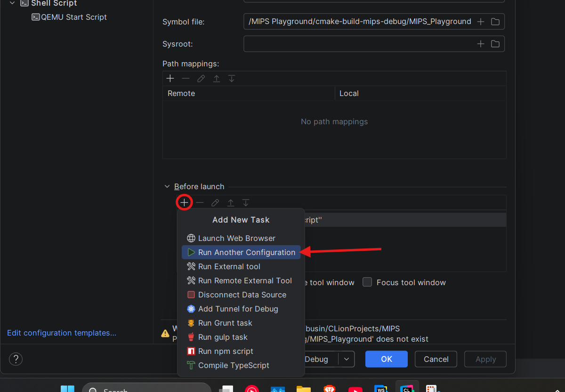Move Before launch task down
565x392 pixels.
coord(246,203)
